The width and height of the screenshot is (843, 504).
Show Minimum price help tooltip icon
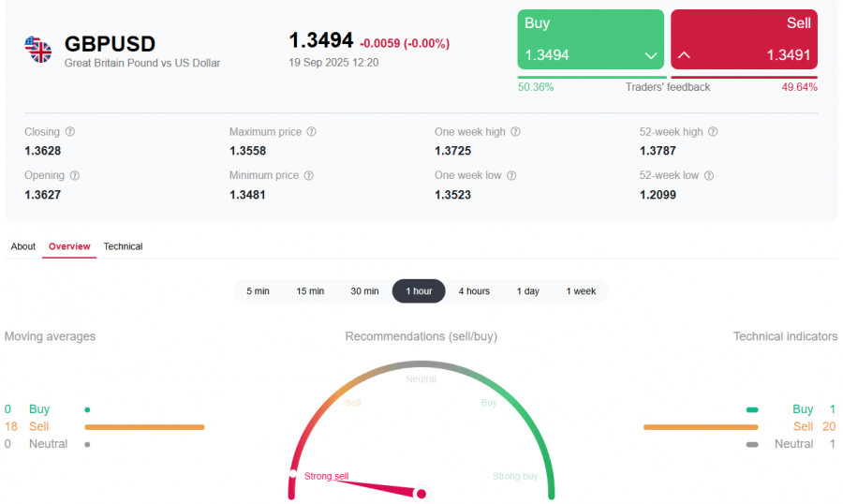pyautogui.click(x=308, y=175)
